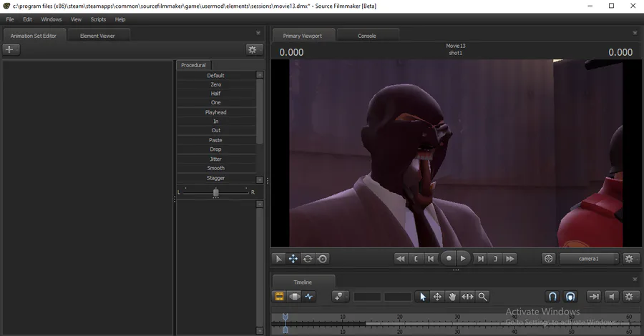Open viewport gear settings menu
Screen dimensions: 644x336
(x=630, y=259)
